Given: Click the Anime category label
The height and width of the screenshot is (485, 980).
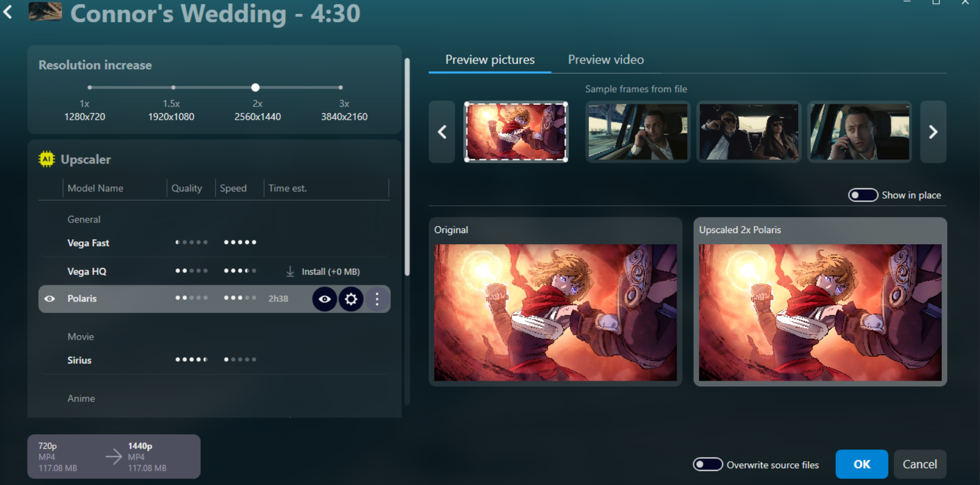Looking at the screenshot, I should [x=81, y=398].
